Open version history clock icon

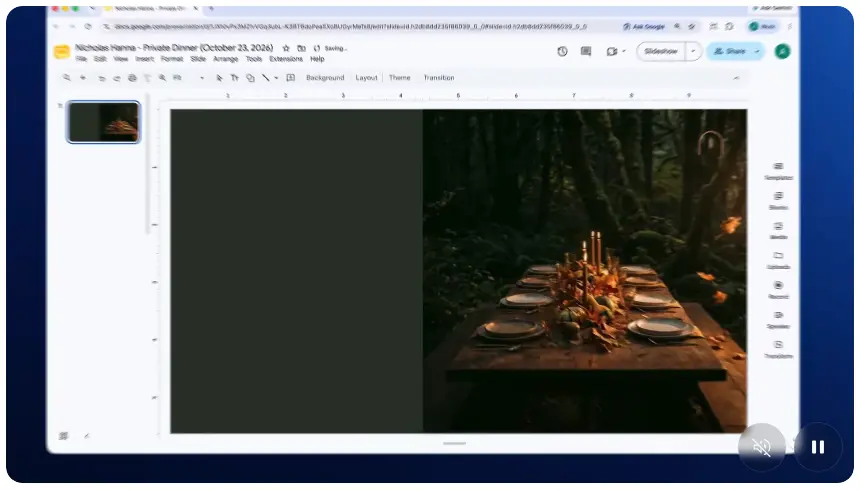click(x=562, y=52)
